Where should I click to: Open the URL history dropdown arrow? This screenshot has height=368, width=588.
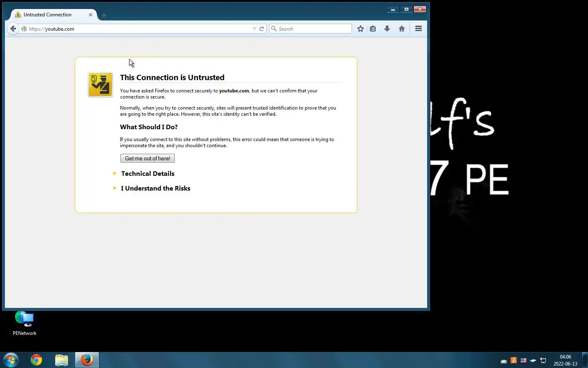pyautogui.click(x=254, y=29)
